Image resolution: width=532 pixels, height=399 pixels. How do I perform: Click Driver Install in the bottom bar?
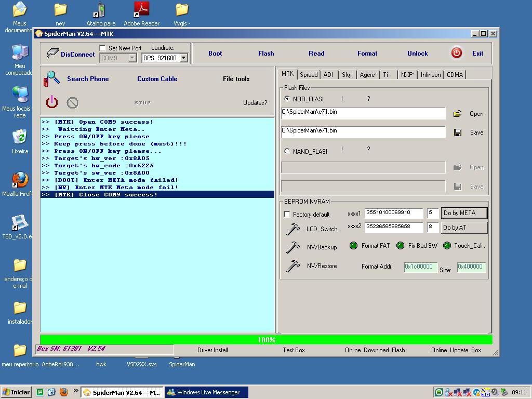coord(212,350)
